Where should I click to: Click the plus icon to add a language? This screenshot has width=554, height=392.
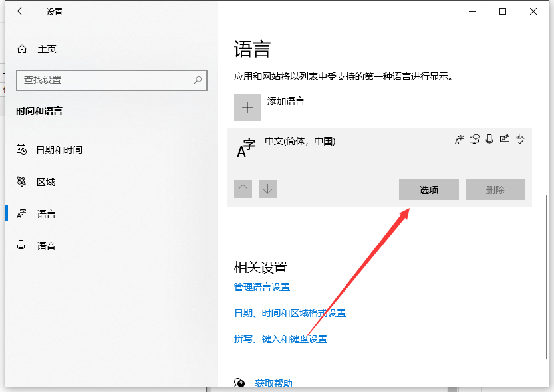(x=247, y=108)
